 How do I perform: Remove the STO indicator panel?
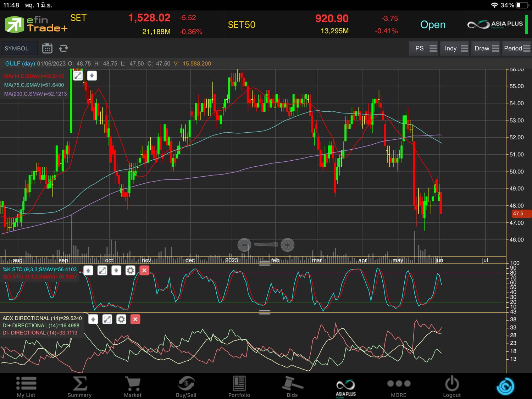point(144,271)
